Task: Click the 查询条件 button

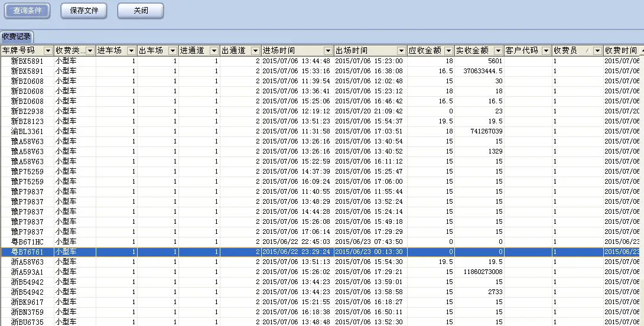Action: (28, 11)
